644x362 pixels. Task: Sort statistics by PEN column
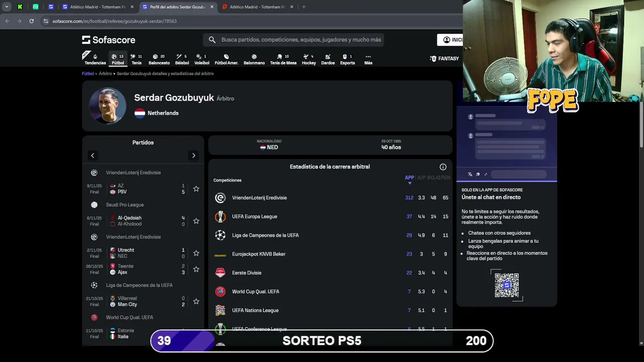[x=446, y=178]
